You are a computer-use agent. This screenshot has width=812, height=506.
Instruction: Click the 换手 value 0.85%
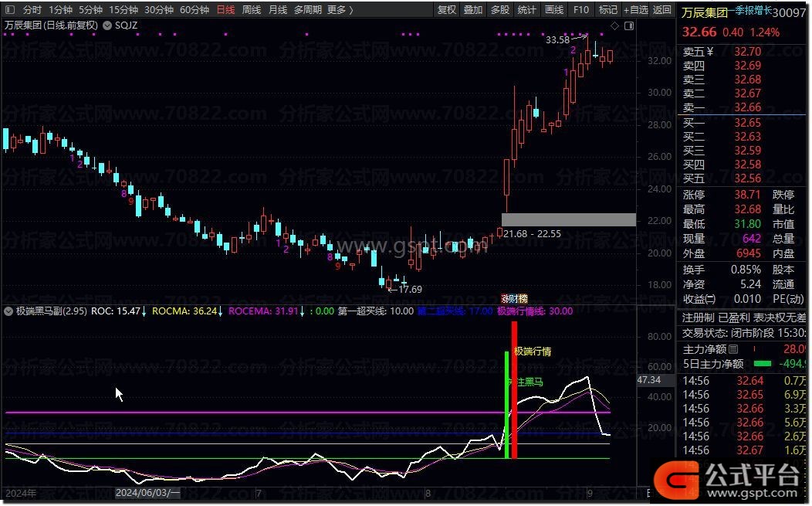pyautogui.click(x=746, y=270)
